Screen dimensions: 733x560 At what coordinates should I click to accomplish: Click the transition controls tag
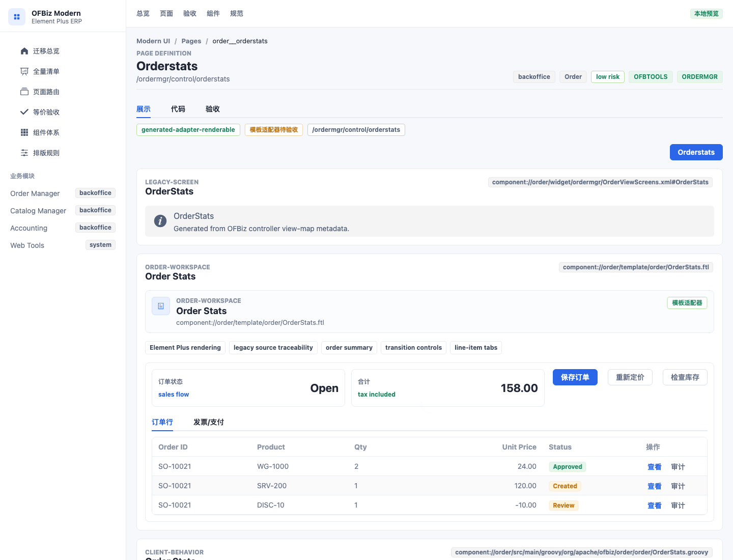(x=413, y=348)
